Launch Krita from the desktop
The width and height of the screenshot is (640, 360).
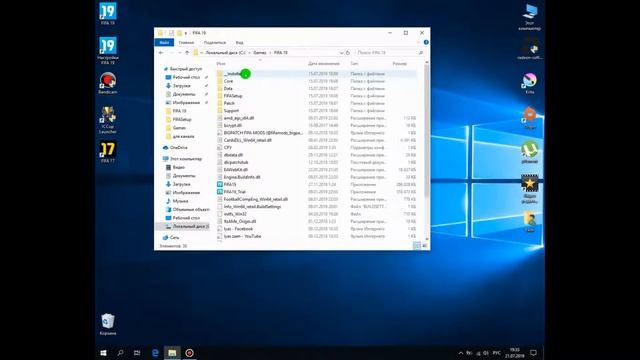(530, 83)
